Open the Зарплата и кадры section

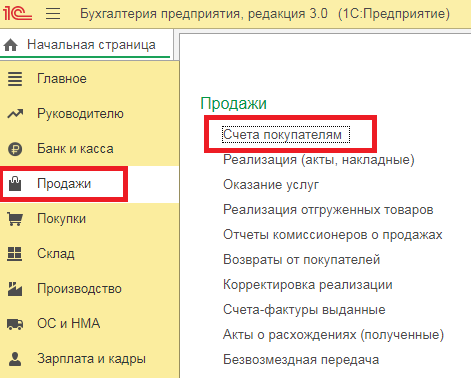pos(89,359)
